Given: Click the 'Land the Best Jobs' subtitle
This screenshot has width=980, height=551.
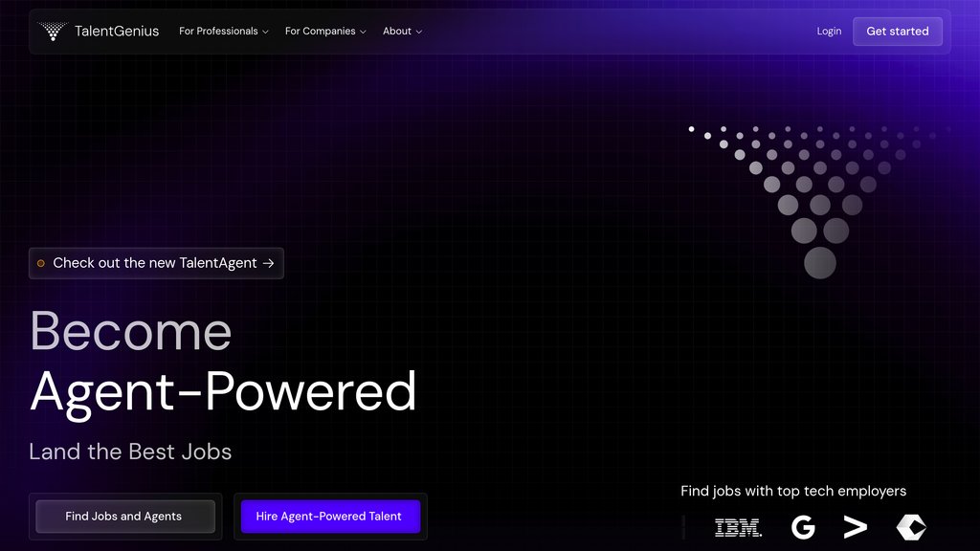Looking at the screenshot, I should point(130,451).
